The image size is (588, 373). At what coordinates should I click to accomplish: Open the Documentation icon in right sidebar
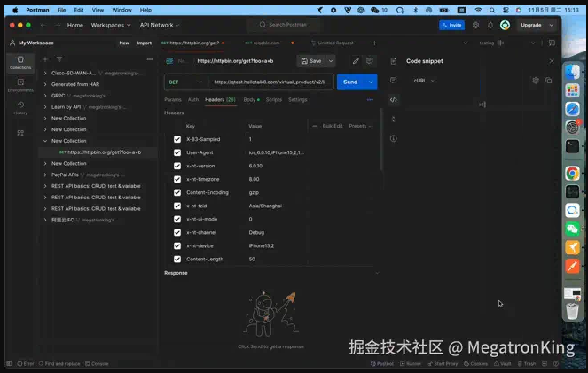(394, 61)
